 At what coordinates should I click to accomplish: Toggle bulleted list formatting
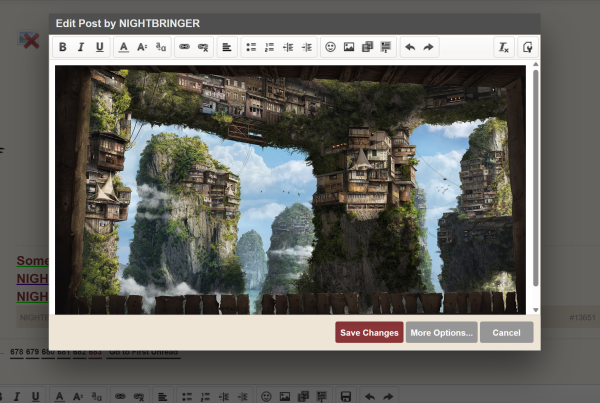(252, 47)
